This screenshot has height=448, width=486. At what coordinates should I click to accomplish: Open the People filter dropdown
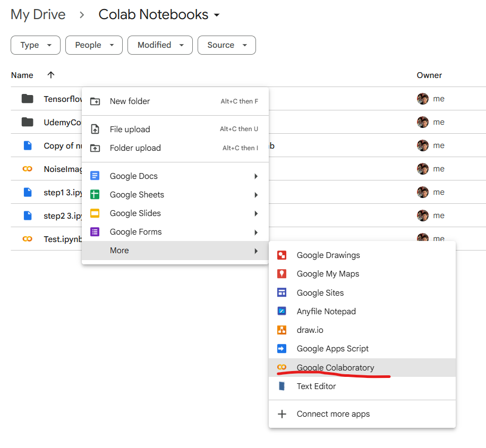(94, 45)
